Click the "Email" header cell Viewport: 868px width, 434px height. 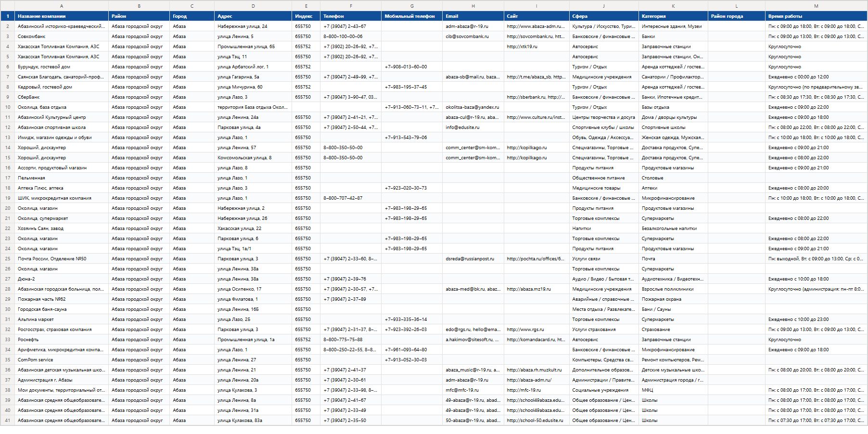tap(473, 16)
